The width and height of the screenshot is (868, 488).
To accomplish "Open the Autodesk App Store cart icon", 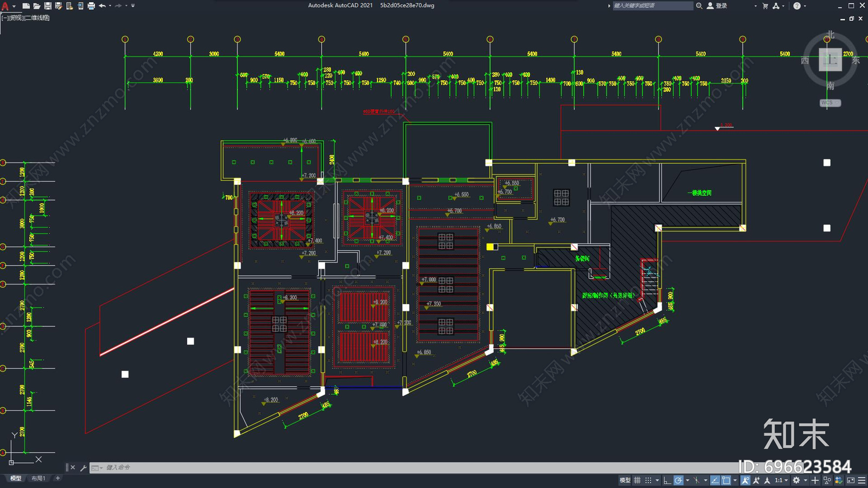I will coord(765,6).
